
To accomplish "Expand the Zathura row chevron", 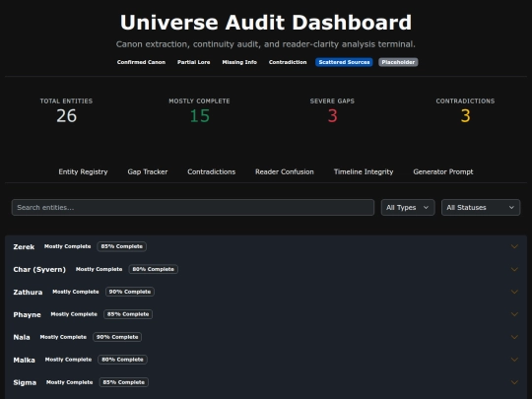I will coord(514,292).
